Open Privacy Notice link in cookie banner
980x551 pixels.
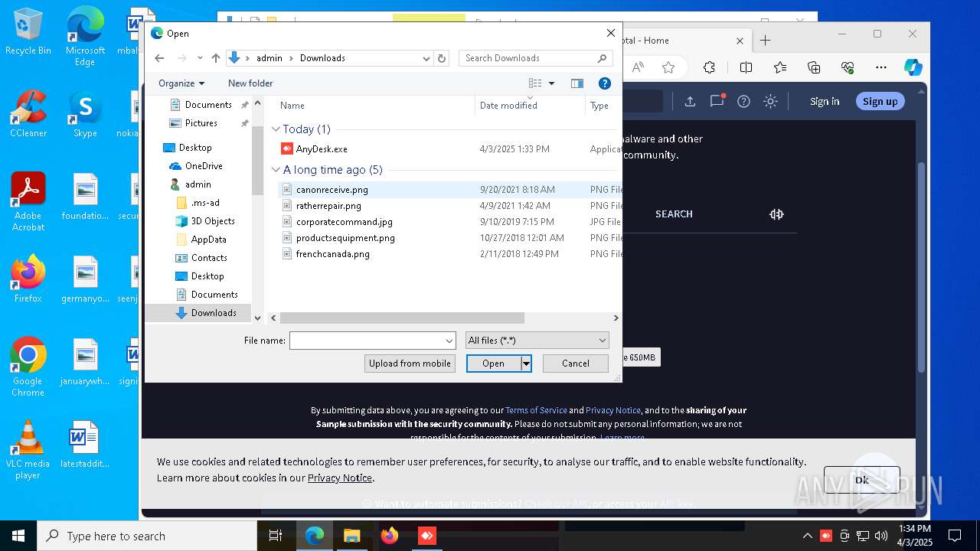point(340,478)
